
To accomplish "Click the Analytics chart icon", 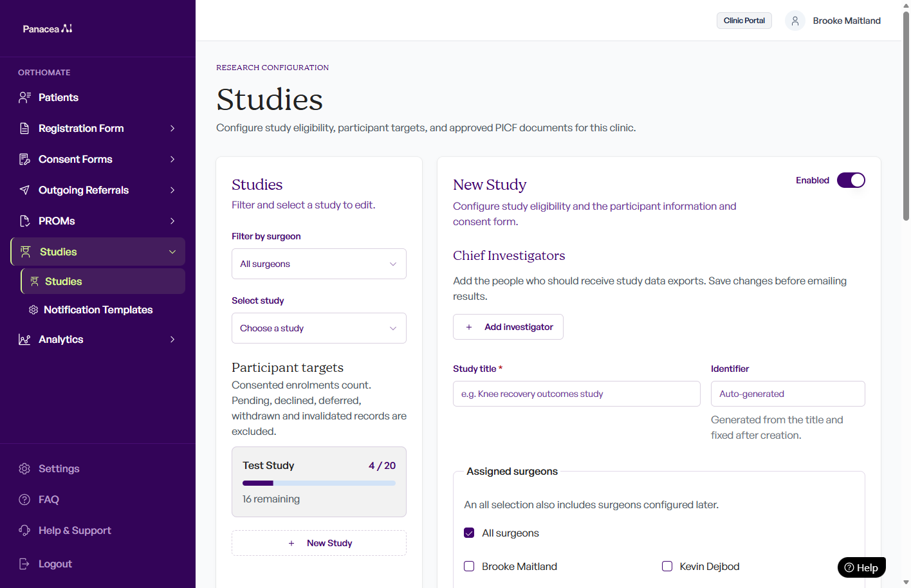I will click(24, 339).
